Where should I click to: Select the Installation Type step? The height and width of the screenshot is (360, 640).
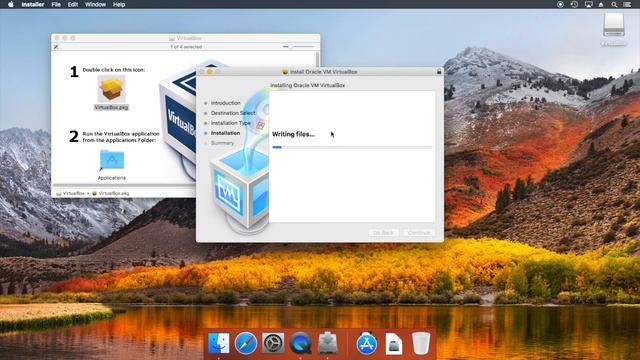click(231, 123)
